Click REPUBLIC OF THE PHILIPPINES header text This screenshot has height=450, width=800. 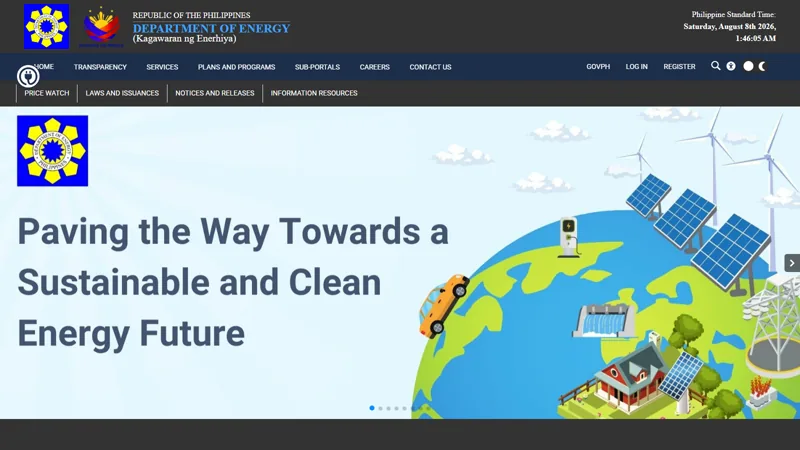[x=191, y=15]
